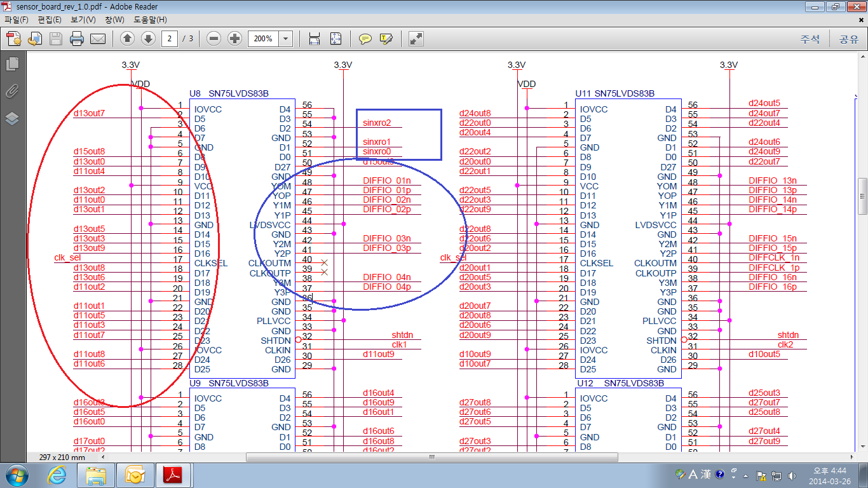868x488 pixels.
Task: Open the 보기(V) menu
Action: 83,20
